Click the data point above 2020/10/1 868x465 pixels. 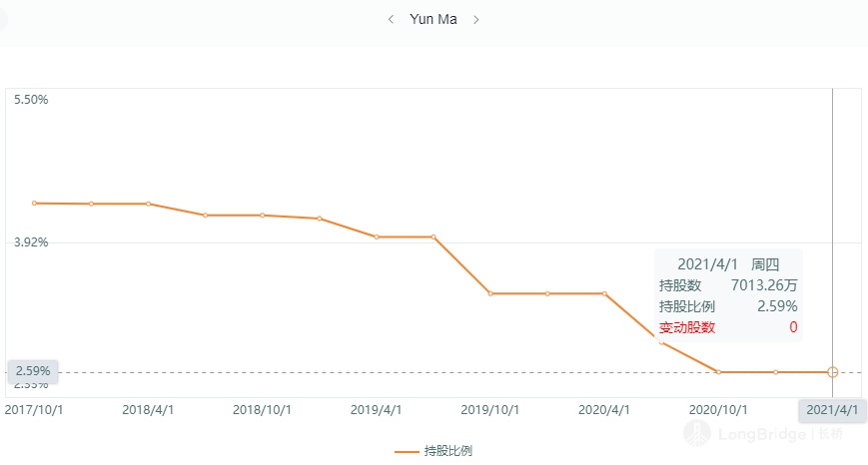[718, 372]
